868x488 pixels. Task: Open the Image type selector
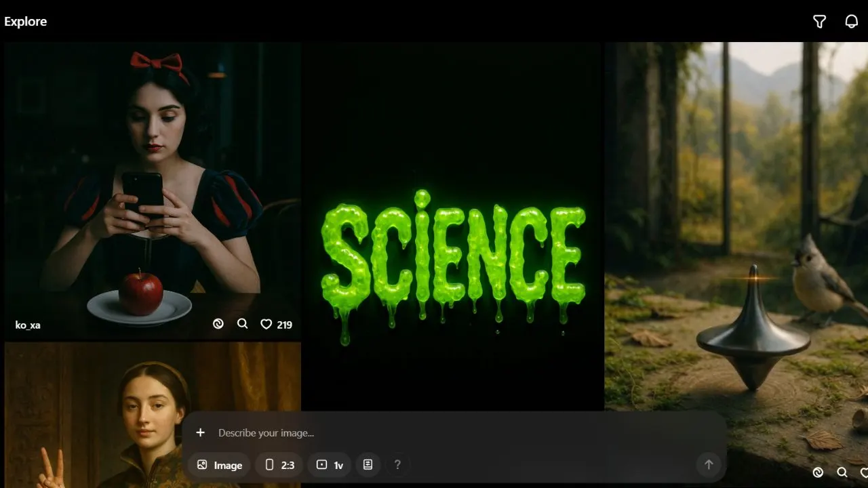pyautogui.click(x=219, y=465)
